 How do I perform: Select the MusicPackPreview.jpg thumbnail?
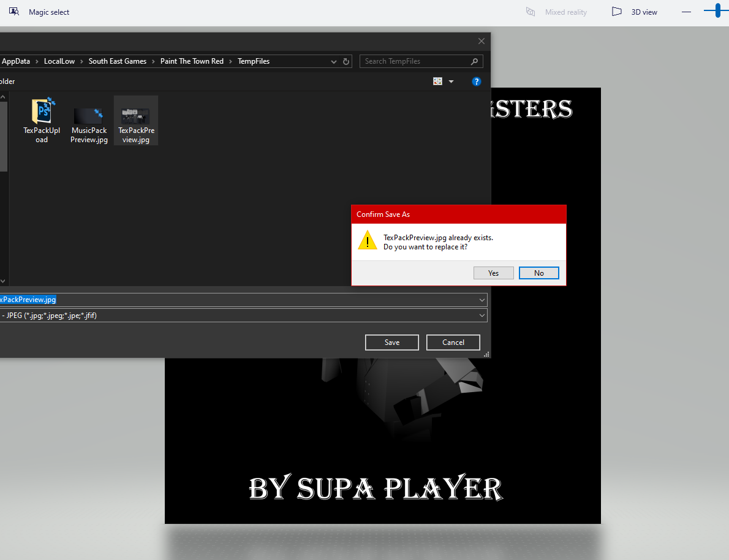88,116
